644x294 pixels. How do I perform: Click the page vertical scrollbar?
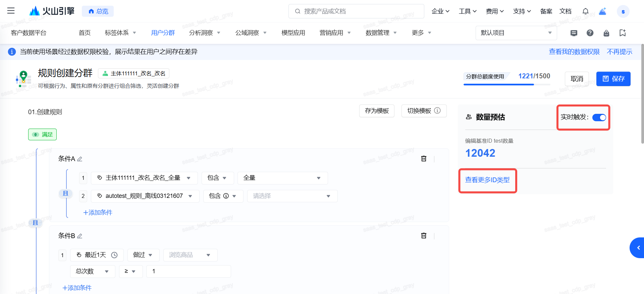tap(642, 94)
